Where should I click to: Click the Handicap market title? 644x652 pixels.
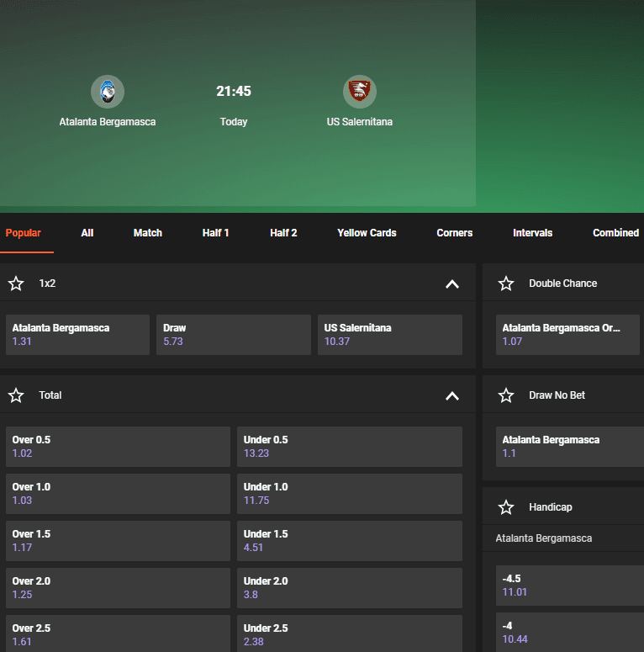[551, 507]
